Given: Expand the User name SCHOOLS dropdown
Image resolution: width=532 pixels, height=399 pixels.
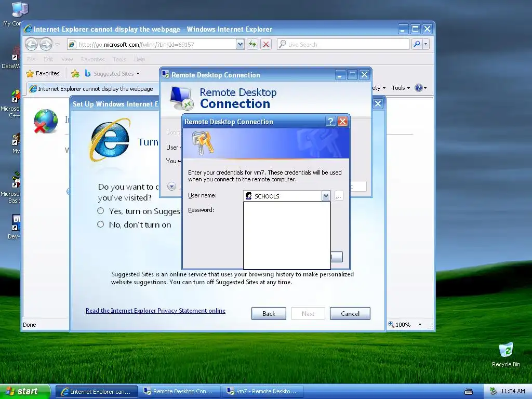Looking at the screenshot, I should coord(326,196).
